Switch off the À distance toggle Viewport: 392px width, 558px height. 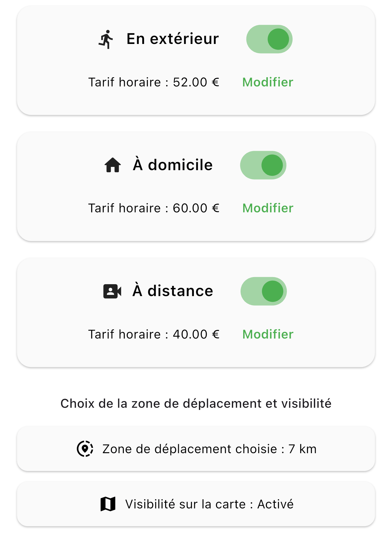[263, 291]
